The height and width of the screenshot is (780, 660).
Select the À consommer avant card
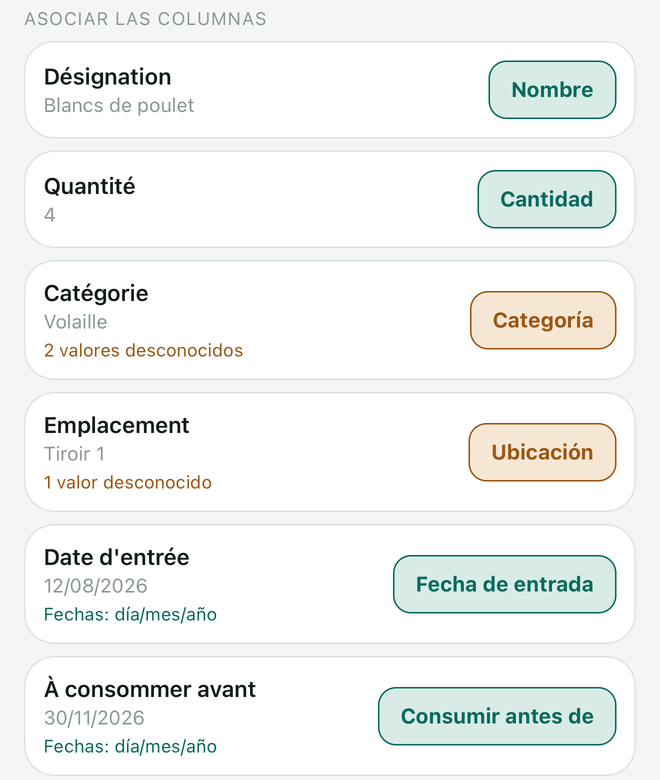(330, 716)
